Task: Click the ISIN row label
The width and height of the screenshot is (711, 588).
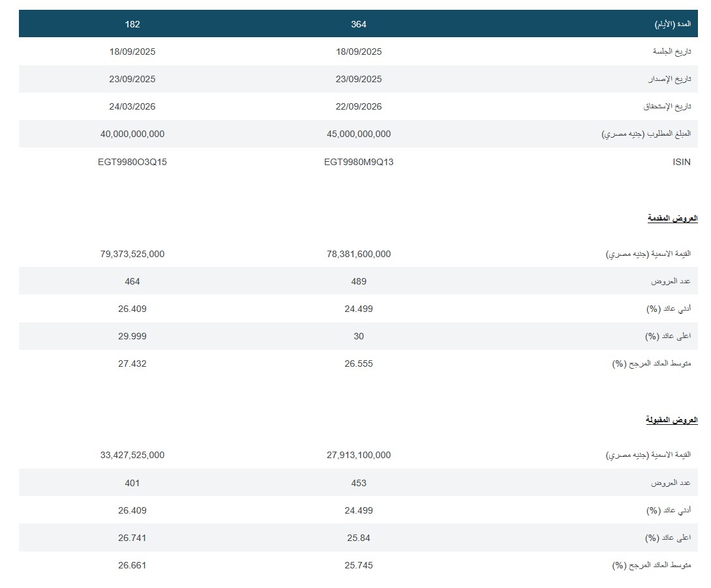Action: pyautogui.click(x=682, y=162)
